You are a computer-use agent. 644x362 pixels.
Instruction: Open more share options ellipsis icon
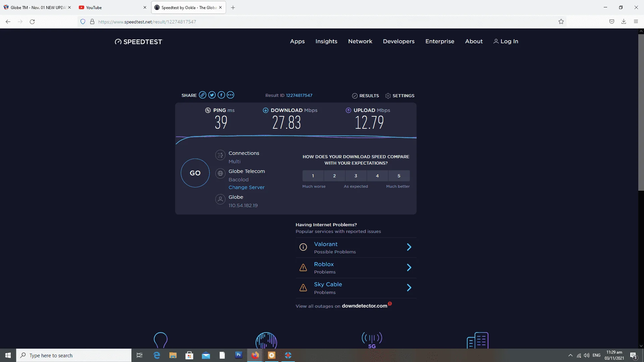pos(230,95)
